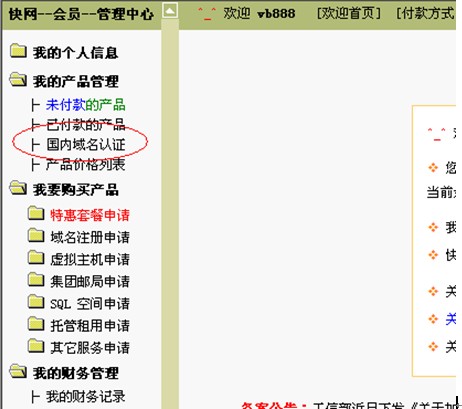Open 我的财务记录 under finance management
This screenshot has width=462, height=409.
(x=86, y=396)
